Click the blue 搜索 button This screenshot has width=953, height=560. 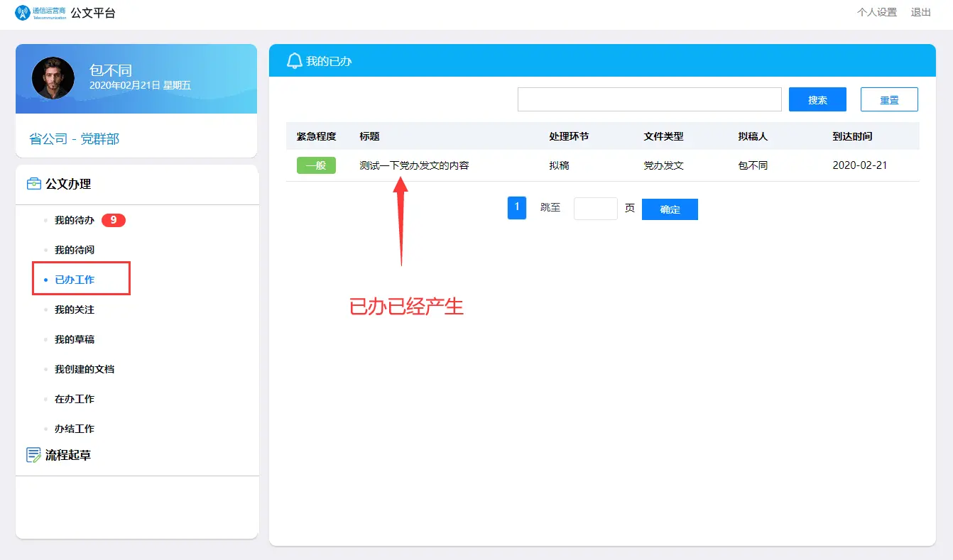pyautogui.click(x=817, y=99)
